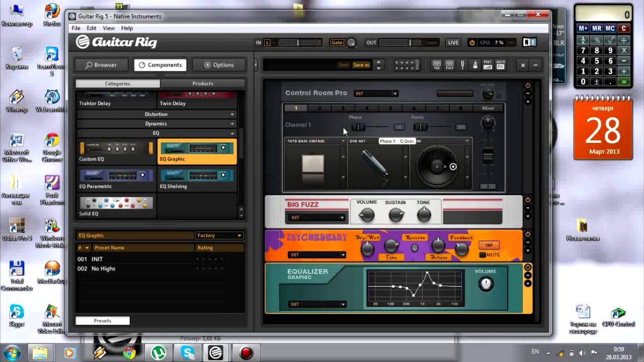Collapse the EQ category
Image resolution: width=644 pixels, height=362 pixels.
(156, 133)
